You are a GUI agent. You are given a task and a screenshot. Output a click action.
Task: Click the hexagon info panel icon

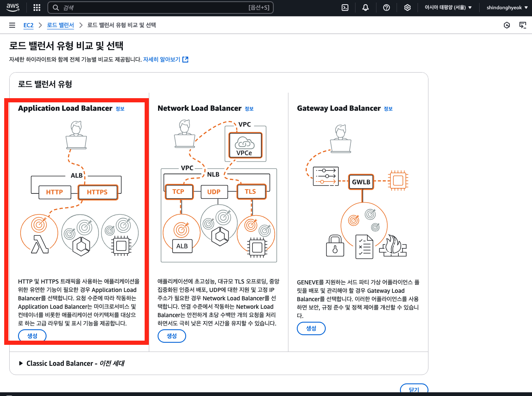(507, 25)
